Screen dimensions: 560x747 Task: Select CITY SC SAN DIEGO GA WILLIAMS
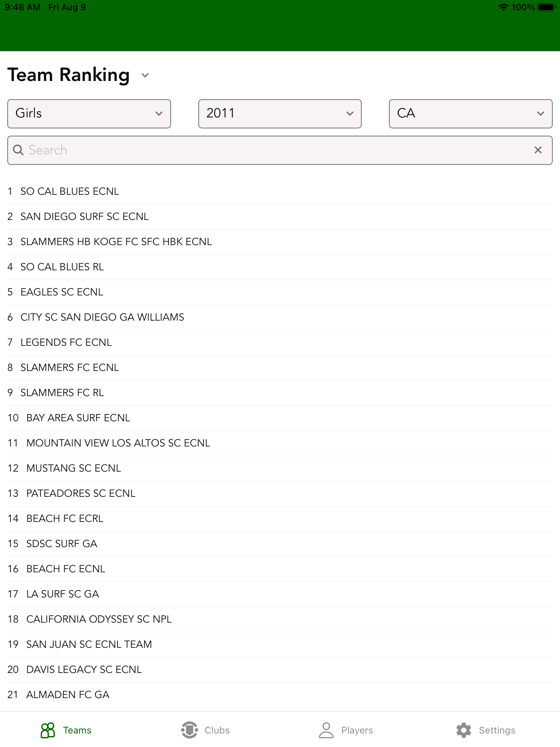tap(102, 317)
